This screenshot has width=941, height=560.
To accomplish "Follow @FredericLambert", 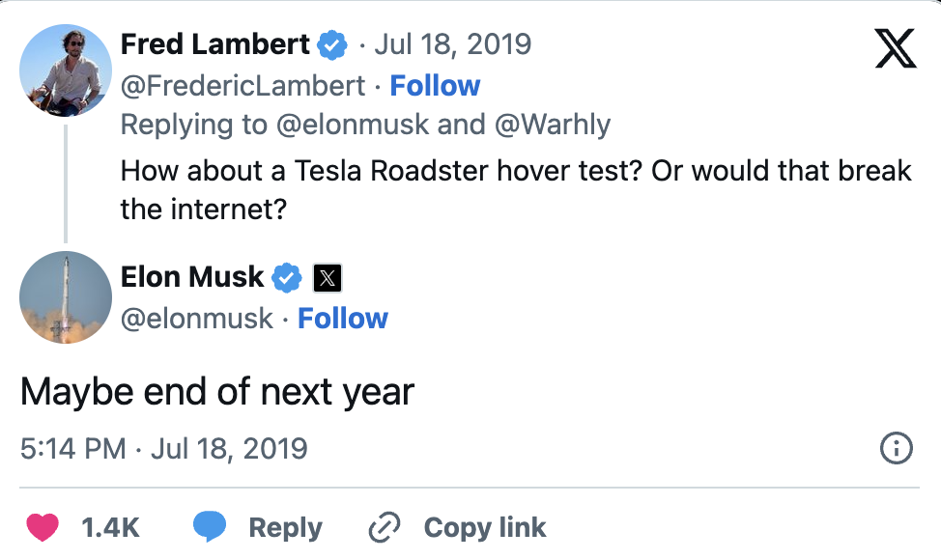I will click(435, 86).
